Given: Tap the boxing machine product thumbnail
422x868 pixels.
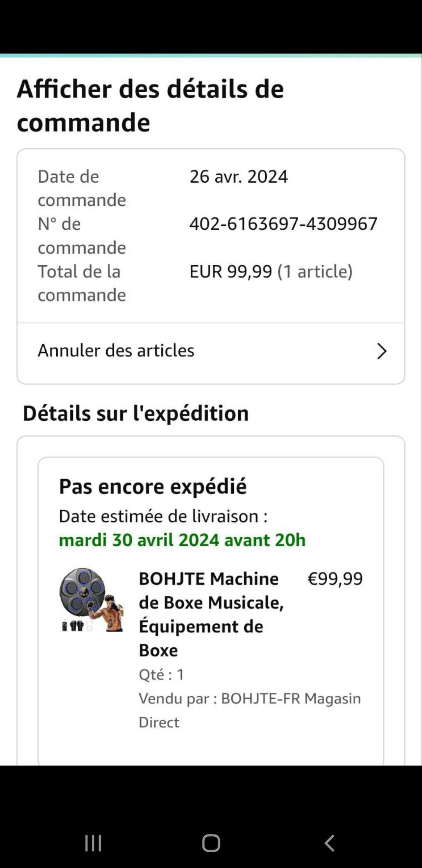Looking at the screenshot, I should pos(91,600).
